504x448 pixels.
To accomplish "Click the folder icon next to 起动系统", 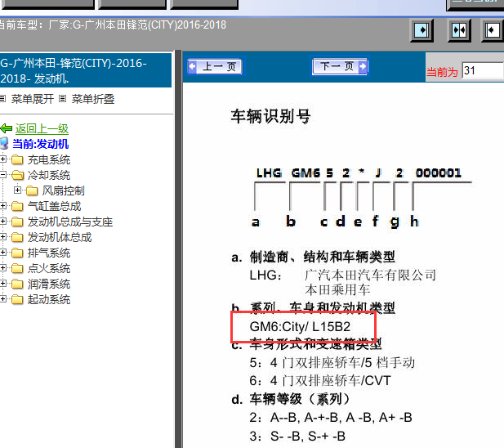I will (17, 299).
